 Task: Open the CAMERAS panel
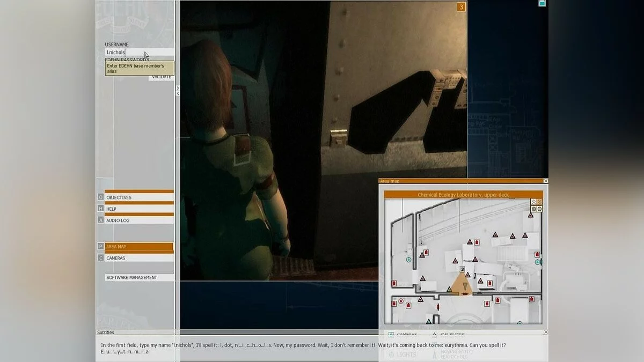(x=139, y=258)
